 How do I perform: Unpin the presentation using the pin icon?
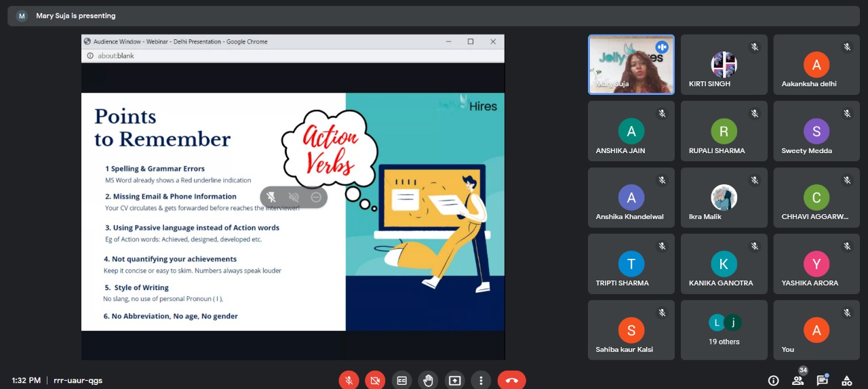tap(271, 197)
